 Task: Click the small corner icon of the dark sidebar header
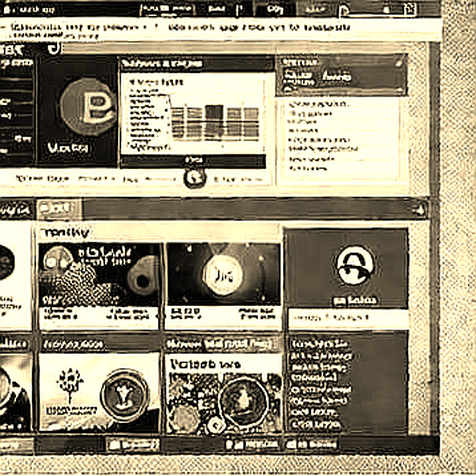point(399,63)
